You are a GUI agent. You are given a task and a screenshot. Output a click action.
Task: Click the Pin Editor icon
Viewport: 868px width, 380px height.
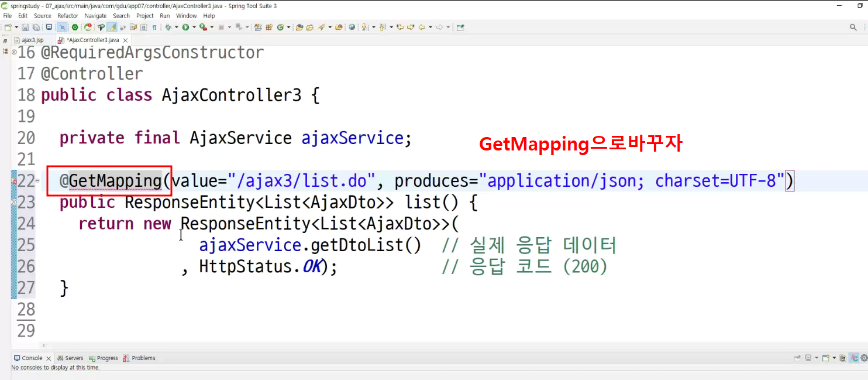pos(460,27)
